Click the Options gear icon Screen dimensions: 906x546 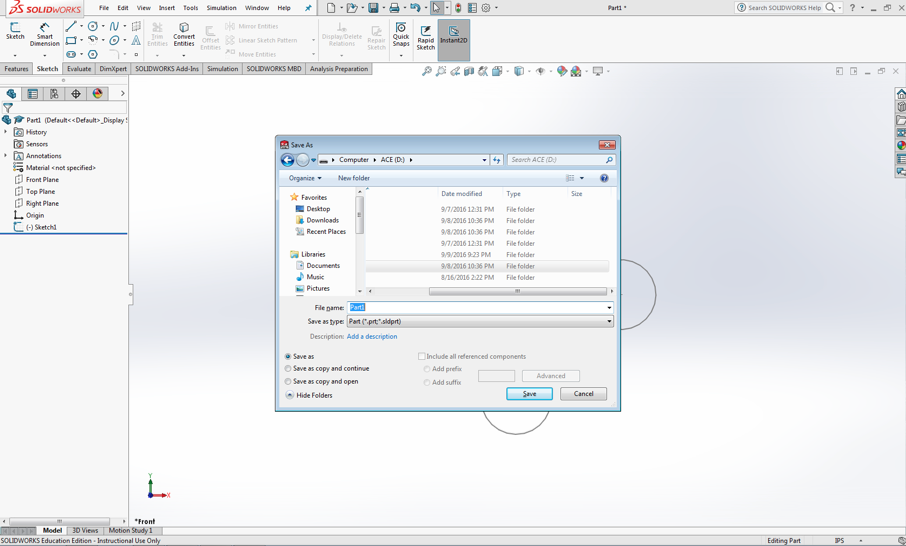click(486, 8)
